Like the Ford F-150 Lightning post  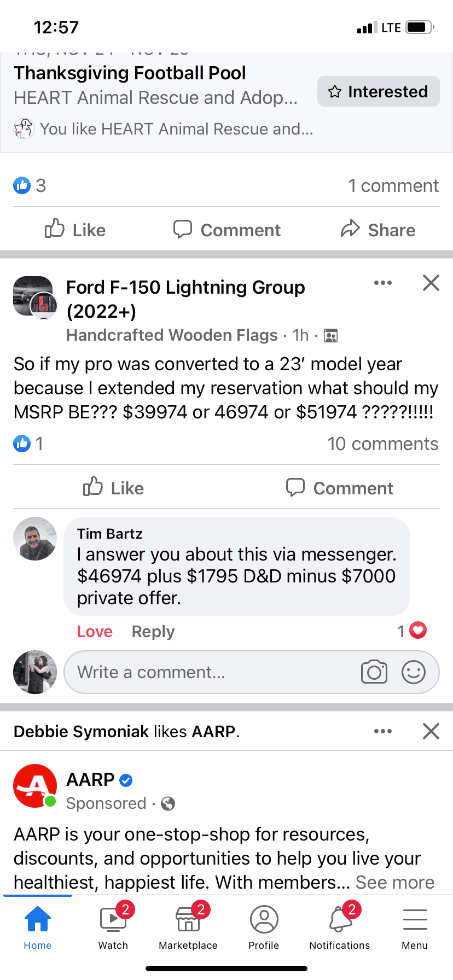tap(114, 488)
